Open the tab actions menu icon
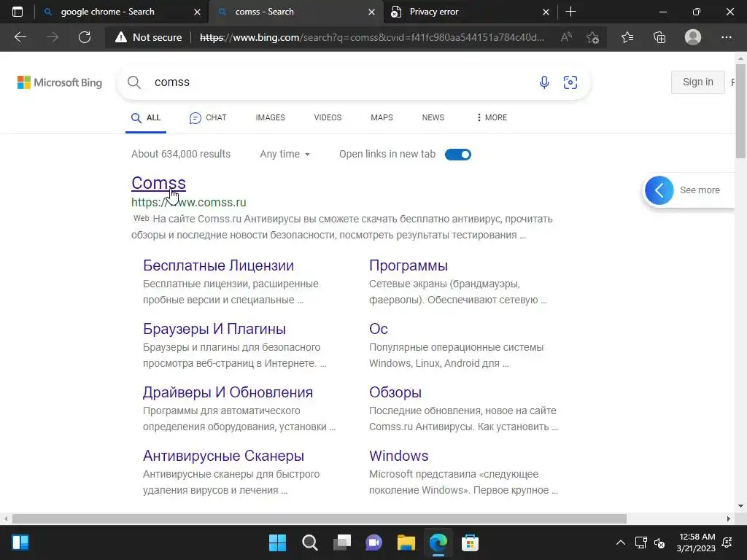Image resolution: width=747 pixels, height=560 pixels. coord(18,12)
